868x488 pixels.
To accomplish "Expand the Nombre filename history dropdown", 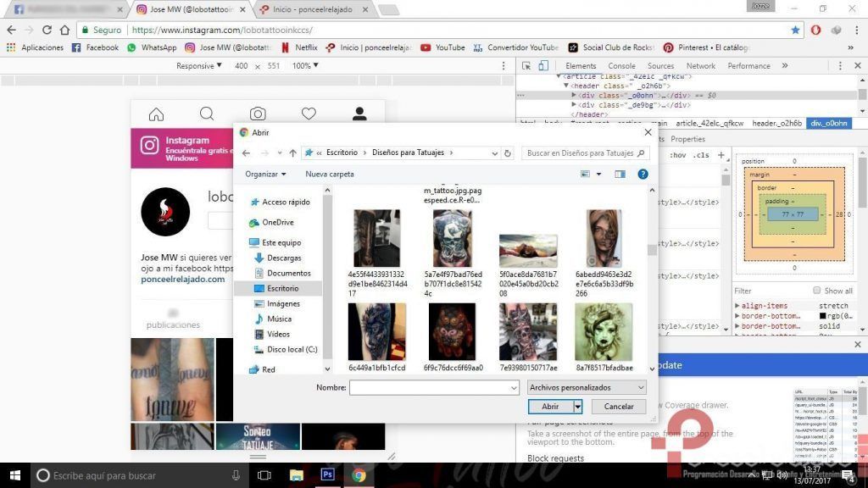I will coord(514,388).
